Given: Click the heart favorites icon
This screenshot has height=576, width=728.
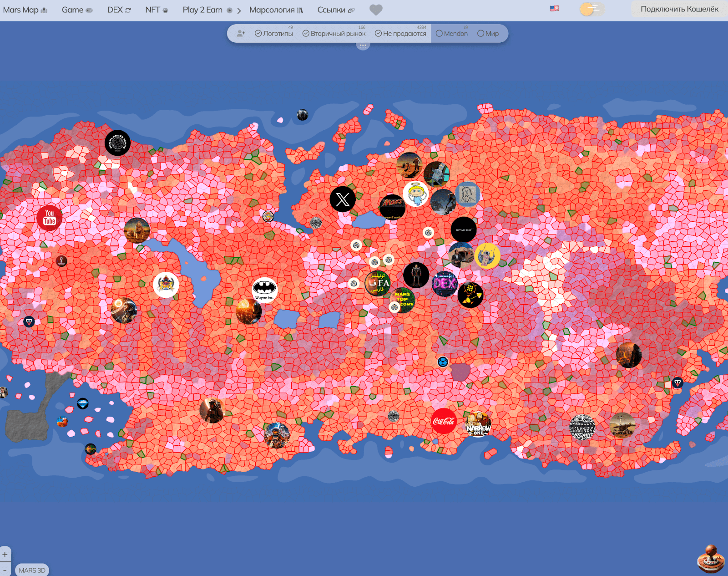Looking at the screenshot, I should point(376,10).
